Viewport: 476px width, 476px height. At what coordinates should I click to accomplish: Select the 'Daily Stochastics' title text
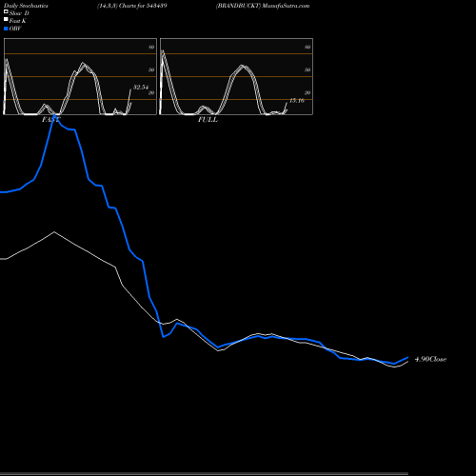(x=26, y=6)
